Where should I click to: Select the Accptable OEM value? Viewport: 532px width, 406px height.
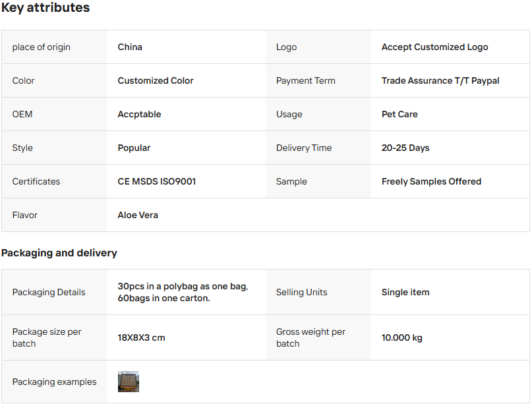139,114
